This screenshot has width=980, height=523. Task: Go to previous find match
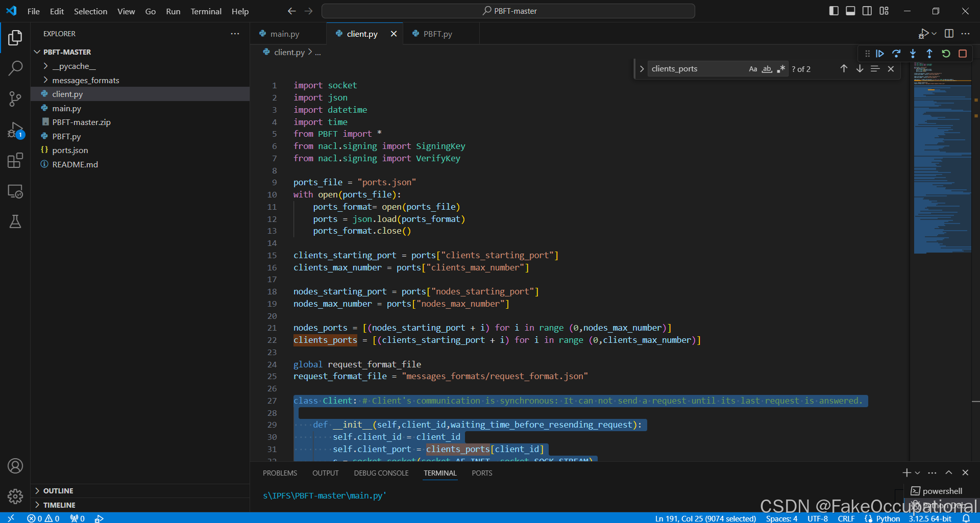(x=844, y=68)
